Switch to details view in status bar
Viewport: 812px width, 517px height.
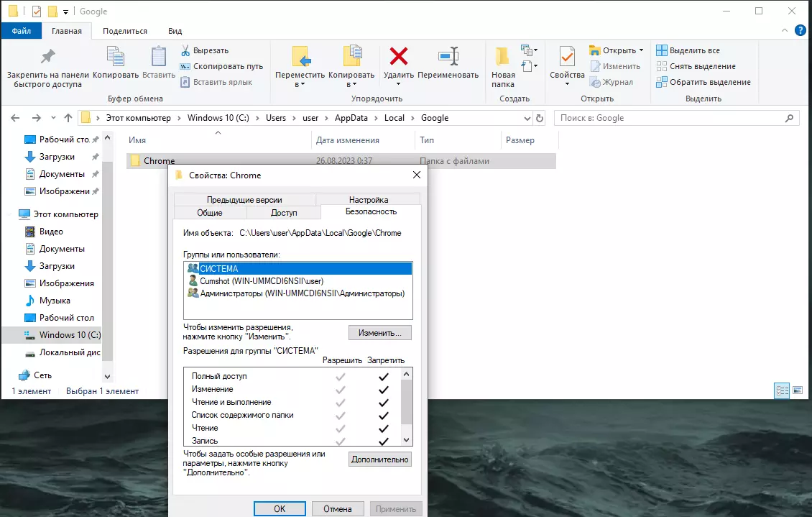(x=782, y=390)
